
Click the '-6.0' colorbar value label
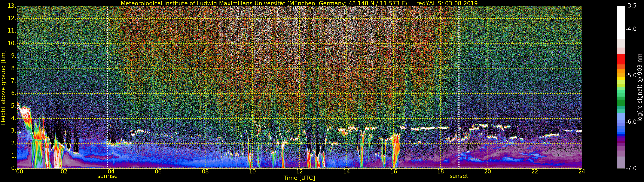pyautogui.click(x=631, y=122)
